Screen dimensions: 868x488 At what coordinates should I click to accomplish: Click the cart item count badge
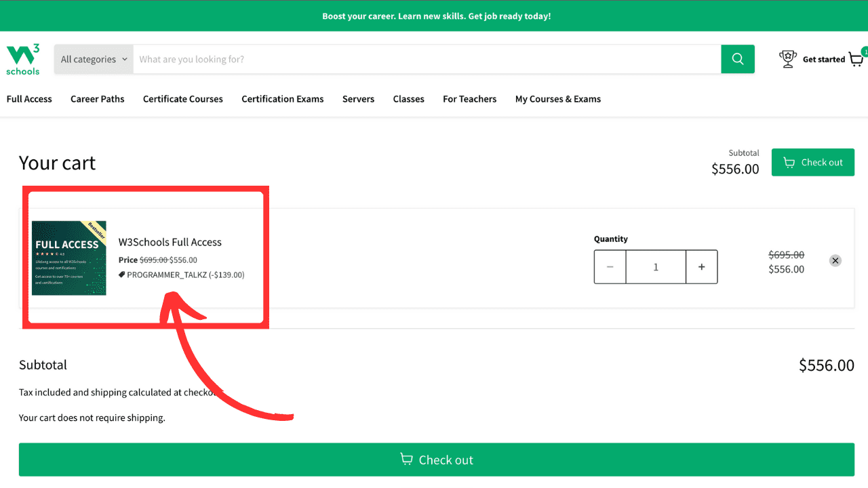point(864,52)
